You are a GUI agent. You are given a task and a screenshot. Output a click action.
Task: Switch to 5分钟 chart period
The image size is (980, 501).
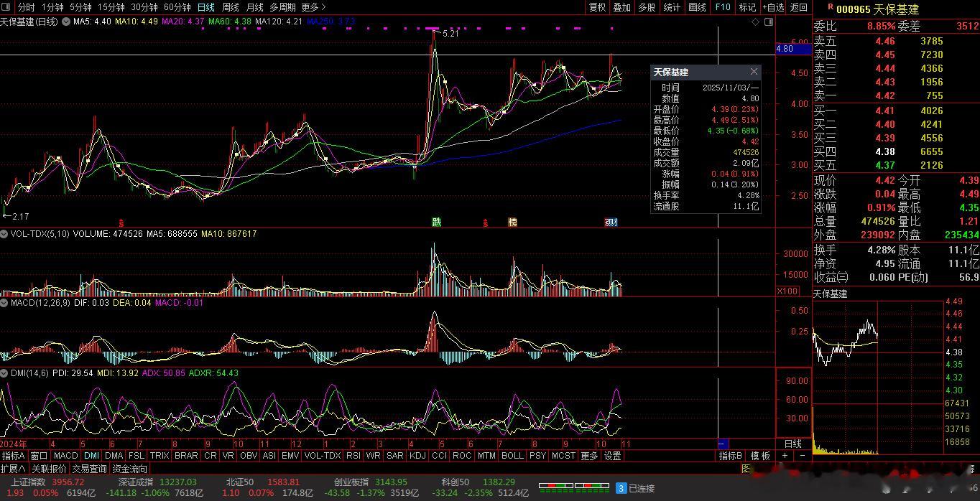80,7
